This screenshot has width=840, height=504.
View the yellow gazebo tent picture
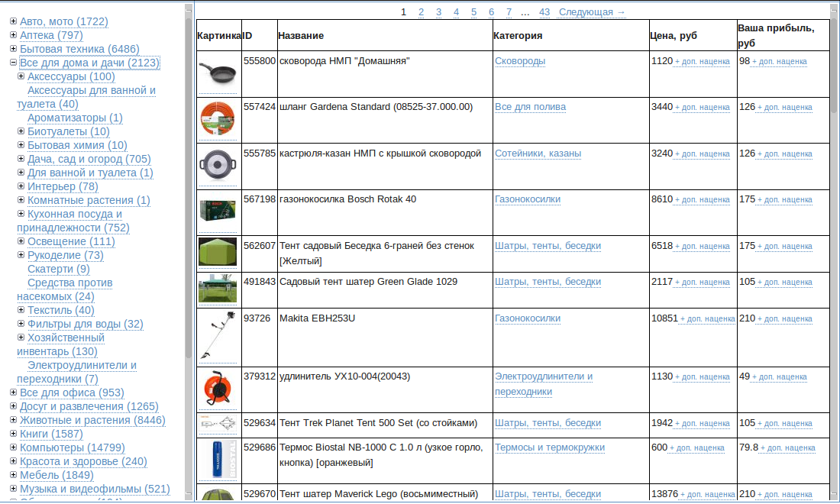tap(218, 252)
